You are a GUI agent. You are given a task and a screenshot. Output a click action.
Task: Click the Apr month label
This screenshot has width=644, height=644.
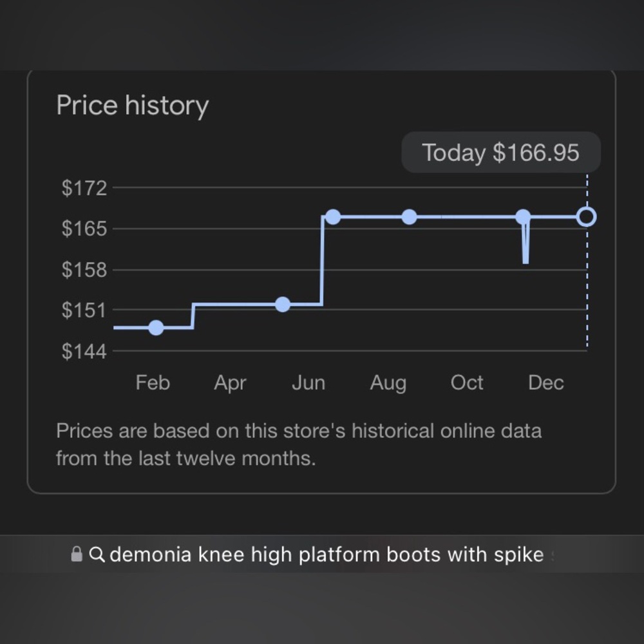(x=230, y=383)
